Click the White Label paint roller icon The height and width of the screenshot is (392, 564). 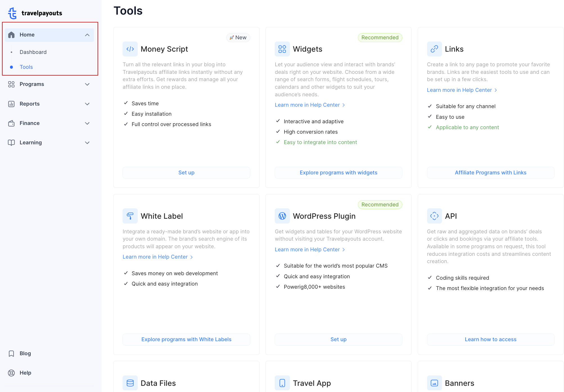130,216
